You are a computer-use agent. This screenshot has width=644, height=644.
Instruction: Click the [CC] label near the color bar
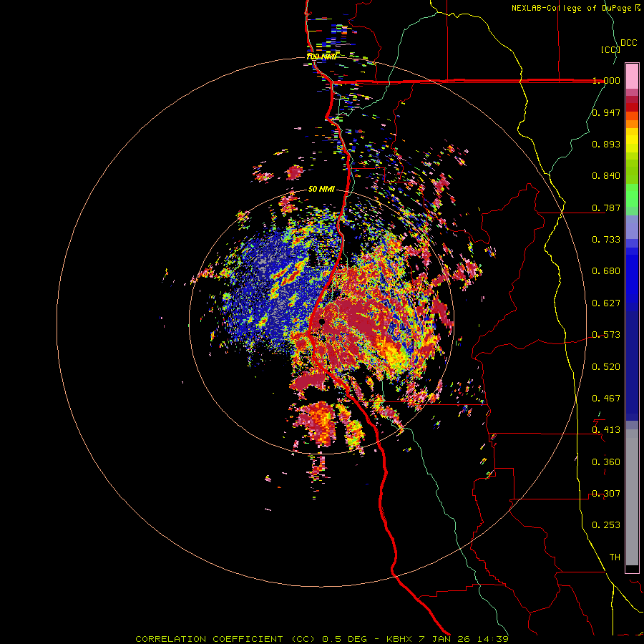click(611, 49)
